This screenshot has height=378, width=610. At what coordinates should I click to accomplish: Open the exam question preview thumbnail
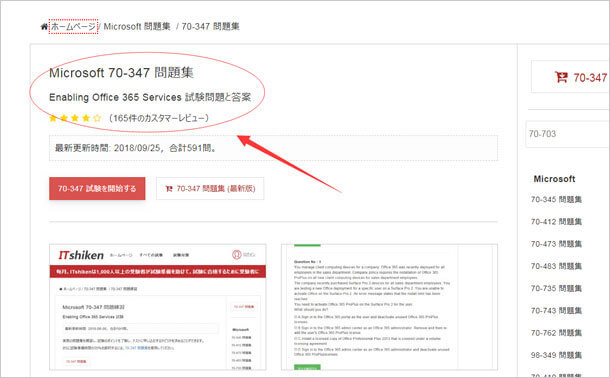click(389, 307)
